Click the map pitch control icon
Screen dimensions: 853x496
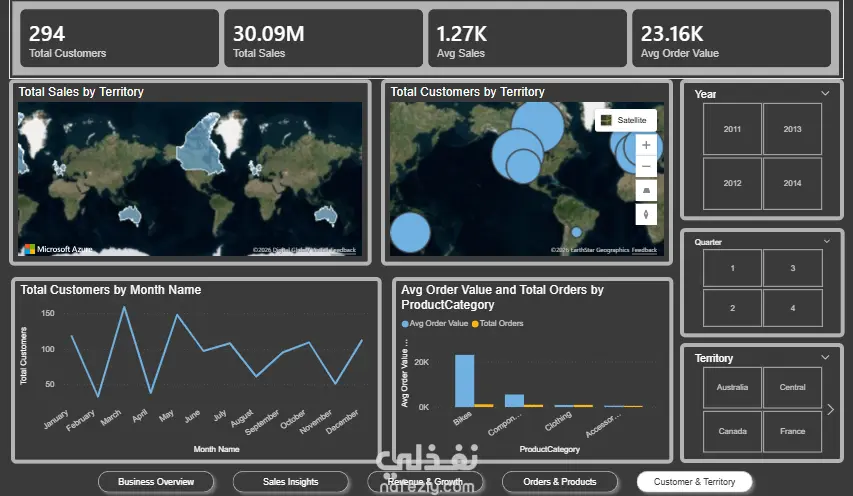(646, 190)
